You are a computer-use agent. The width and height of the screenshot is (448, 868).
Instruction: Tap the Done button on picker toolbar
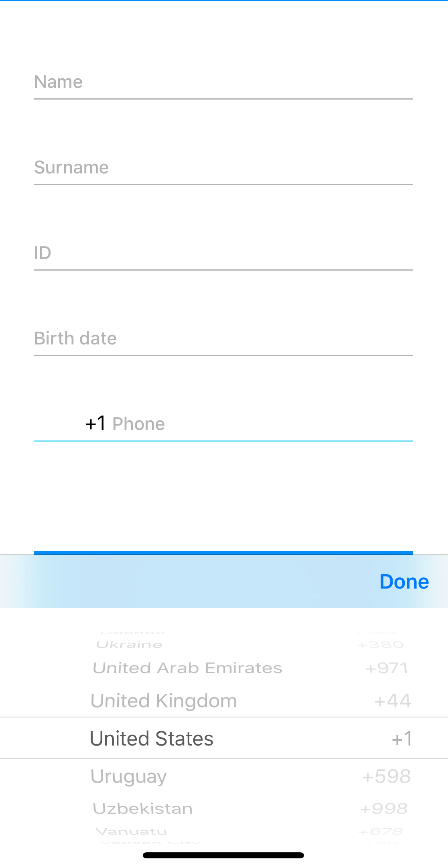404,581
